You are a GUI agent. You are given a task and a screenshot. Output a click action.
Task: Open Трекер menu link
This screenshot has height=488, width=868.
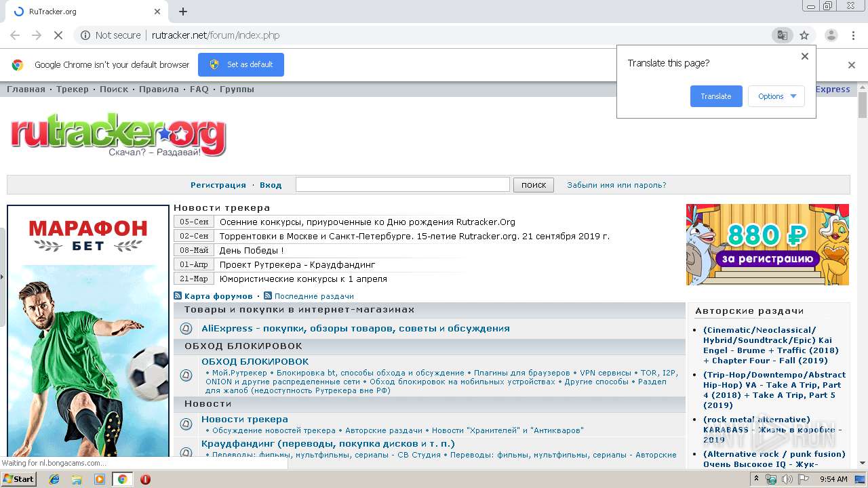coord(73,89)
